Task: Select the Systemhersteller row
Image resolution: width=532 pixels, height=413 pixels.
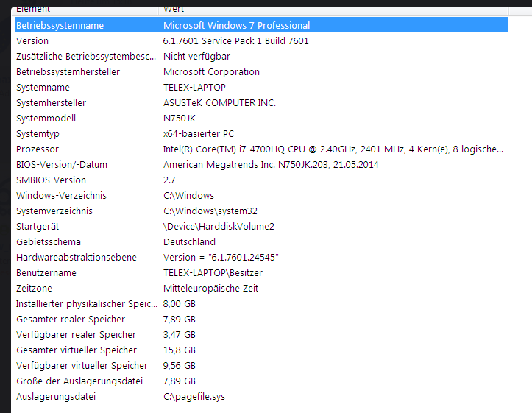Action: tap(261, 103)
